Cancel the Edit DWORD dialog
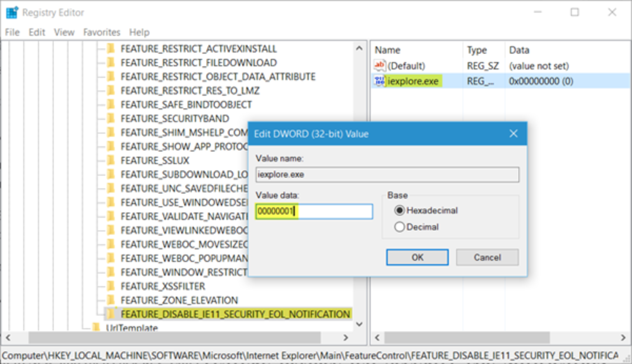 point(487,257)
